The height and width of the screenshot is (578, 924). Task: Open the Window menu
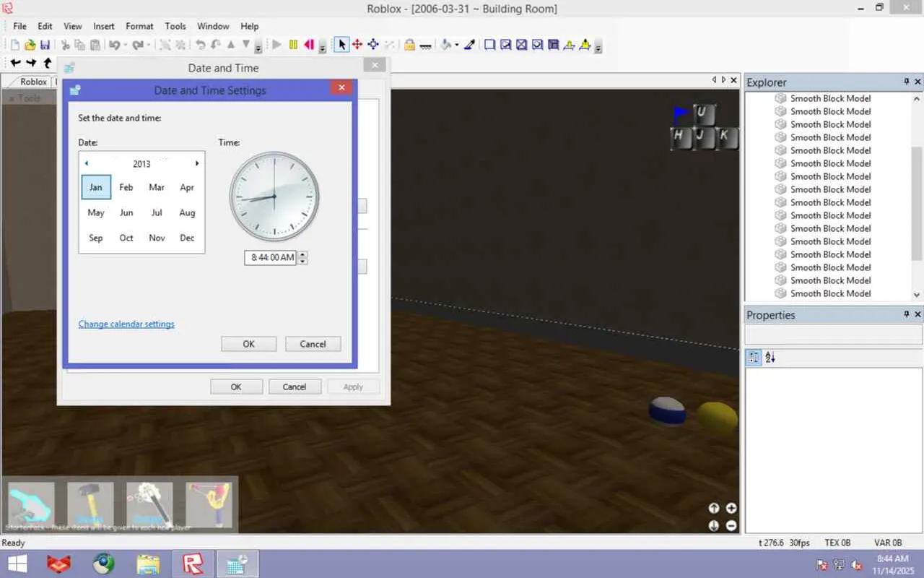click(213, 26)
